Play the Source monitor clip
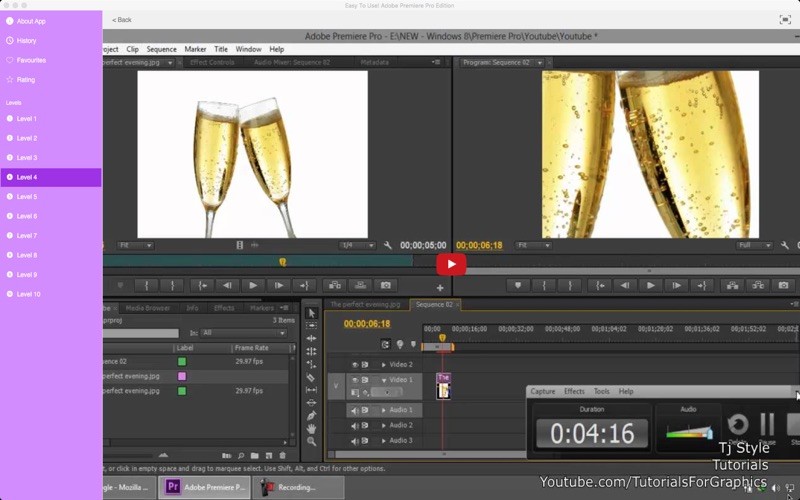Screen dimensions: 800x500 click(x=253, y=286)
